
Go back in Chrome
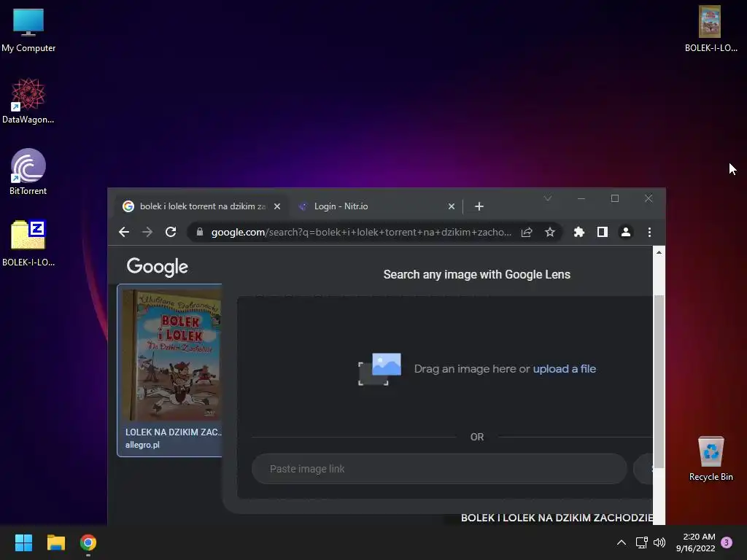[124, 232]
